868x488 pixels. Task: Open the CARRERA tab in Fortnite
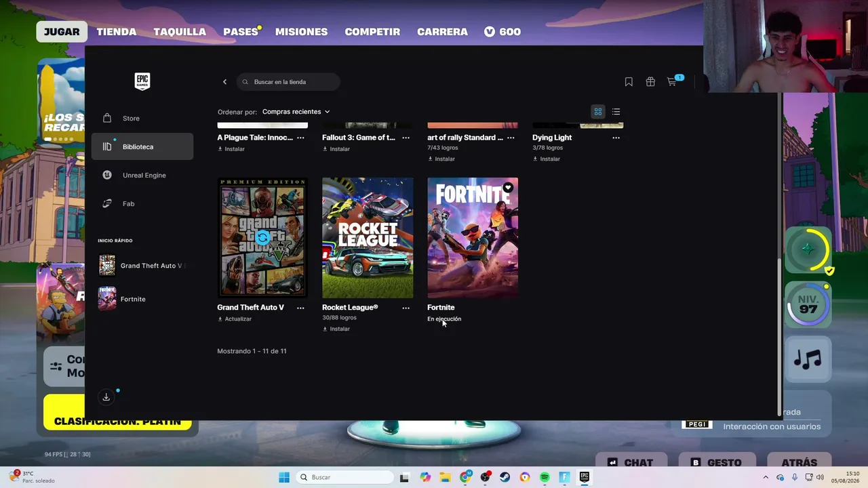[442, 32]
